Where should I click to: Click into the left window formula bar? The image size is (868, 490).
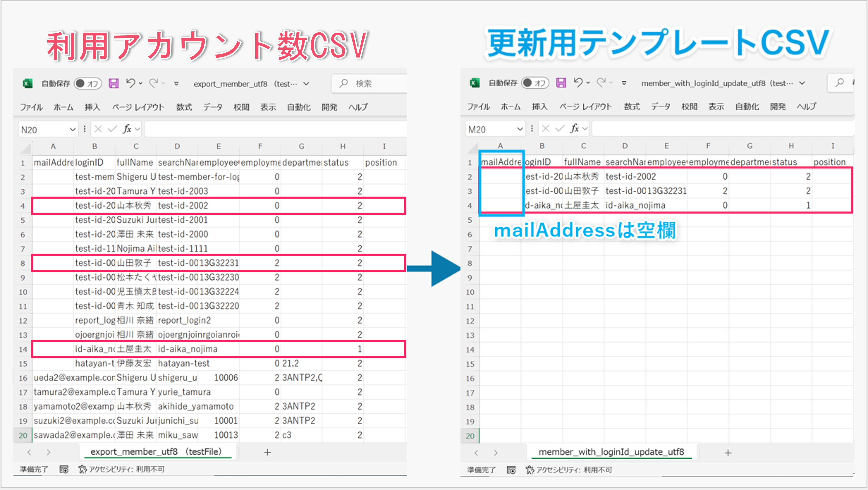(275, 129)
